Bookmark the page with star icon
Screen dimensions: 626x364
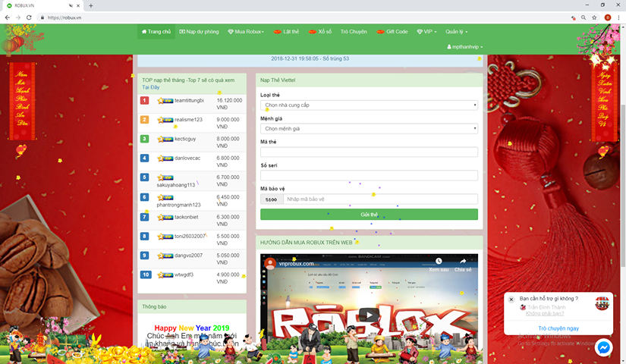(594, 17)
